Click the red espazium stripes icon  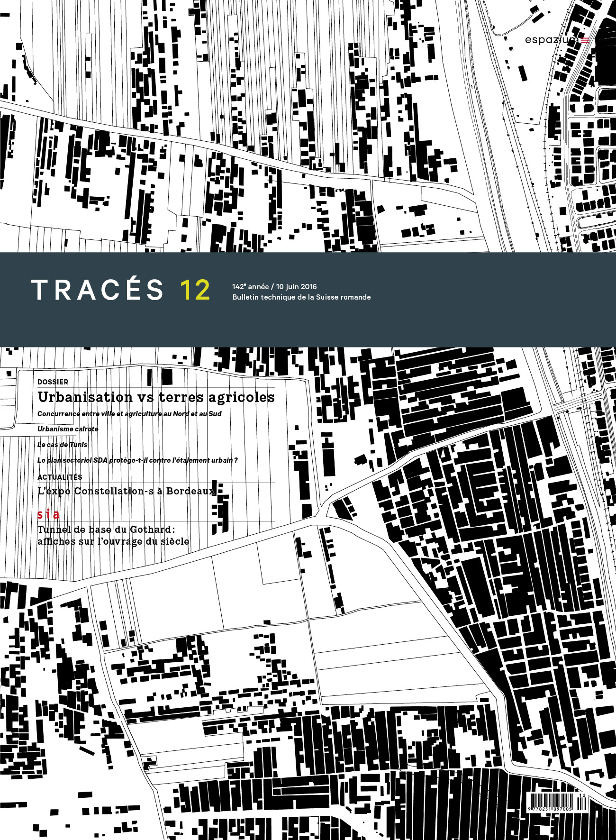tap(585, 40)
